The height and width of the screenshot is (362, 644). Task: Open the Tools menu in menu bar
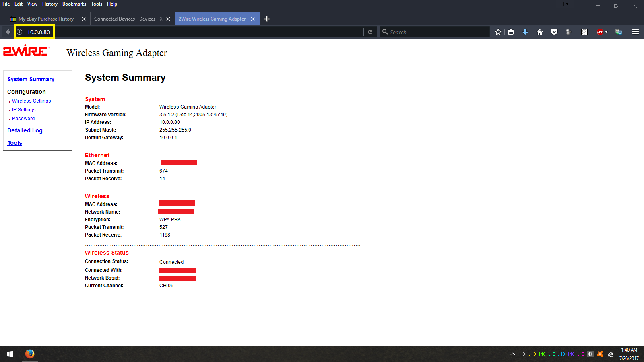pyautogui.click(x=97, y=4)
